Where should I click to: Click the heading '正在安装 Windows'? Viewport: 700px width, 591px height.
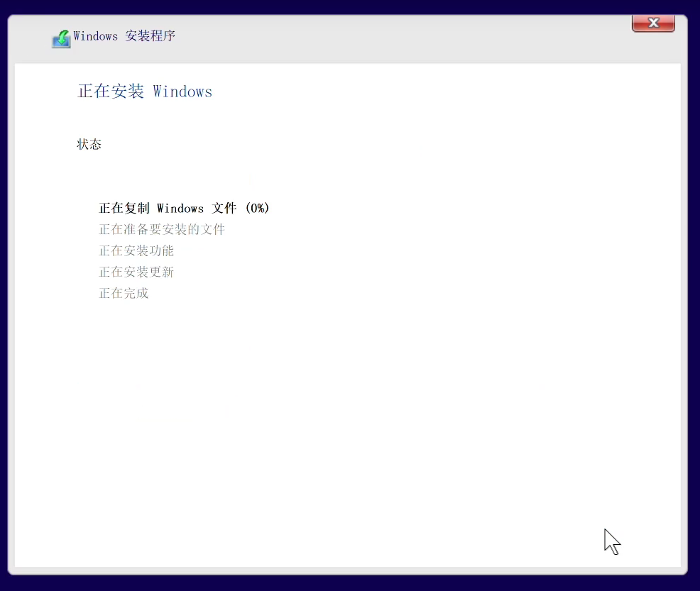[145, 91]
